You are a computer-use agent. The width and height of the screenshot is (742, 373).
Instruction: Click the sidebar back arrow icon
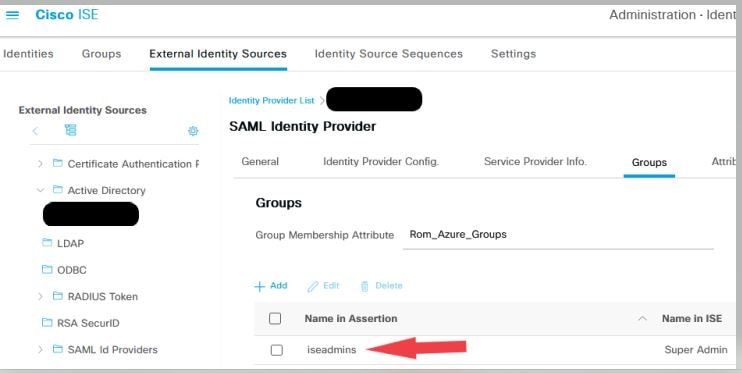(35, 131)
